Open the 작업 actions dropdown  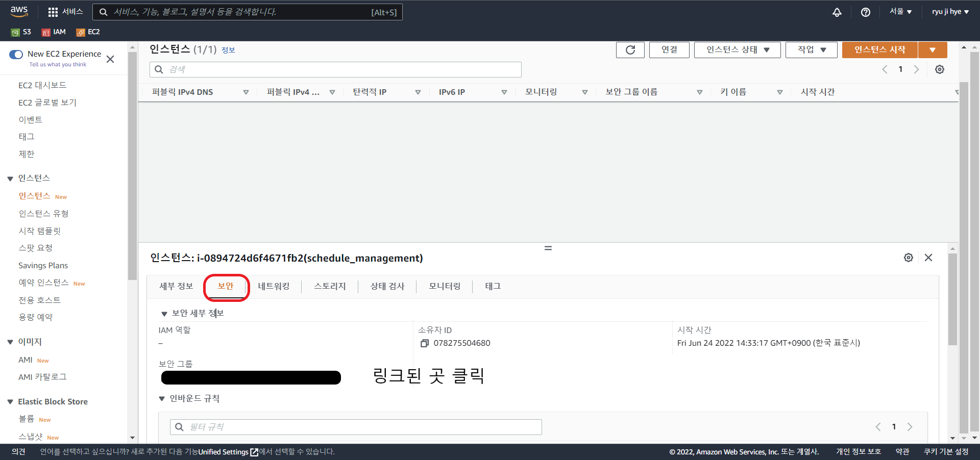[x=812, y=50]
